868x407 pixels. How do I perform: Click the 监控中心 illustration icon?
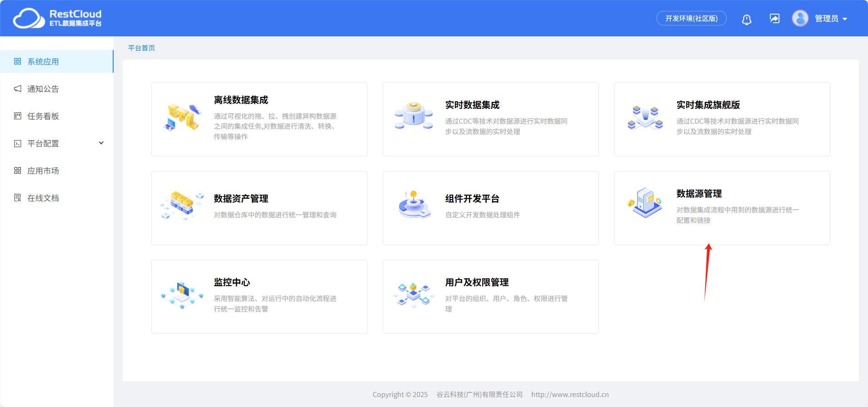[x=182, y=295]
